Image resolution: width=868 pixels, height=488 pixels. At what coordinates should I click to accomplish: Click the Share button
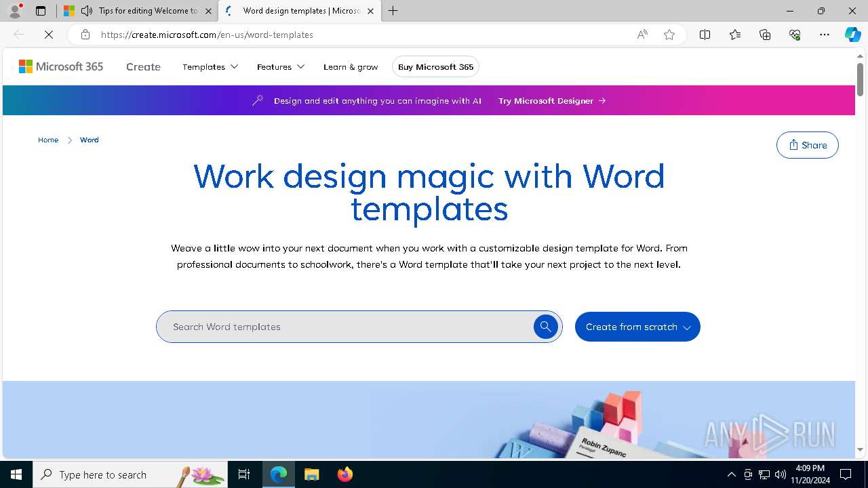[807, 145]
